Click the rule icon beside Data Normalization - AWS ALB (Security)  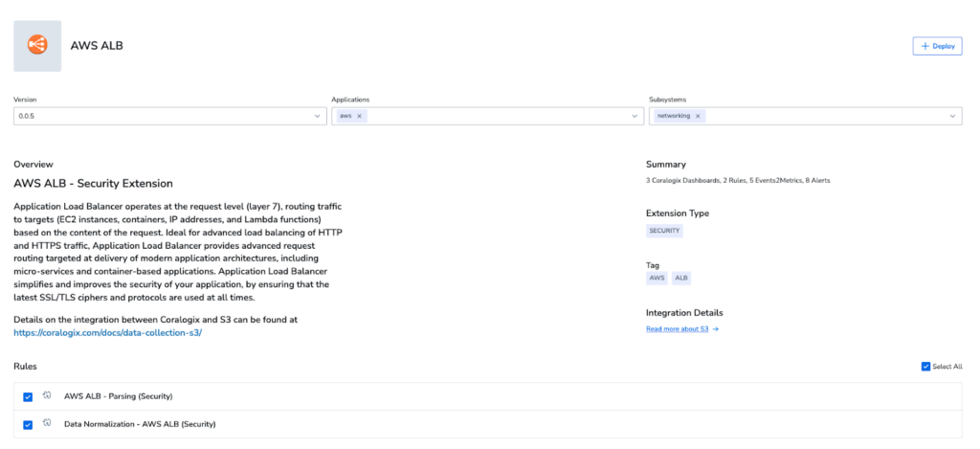pyautogui.click(x=47, y=423)
